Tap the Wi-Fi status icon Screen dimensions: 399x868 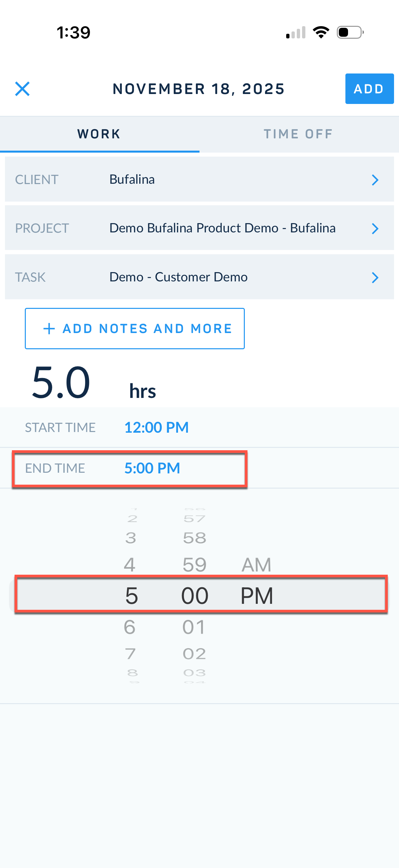tap(321, 32)
